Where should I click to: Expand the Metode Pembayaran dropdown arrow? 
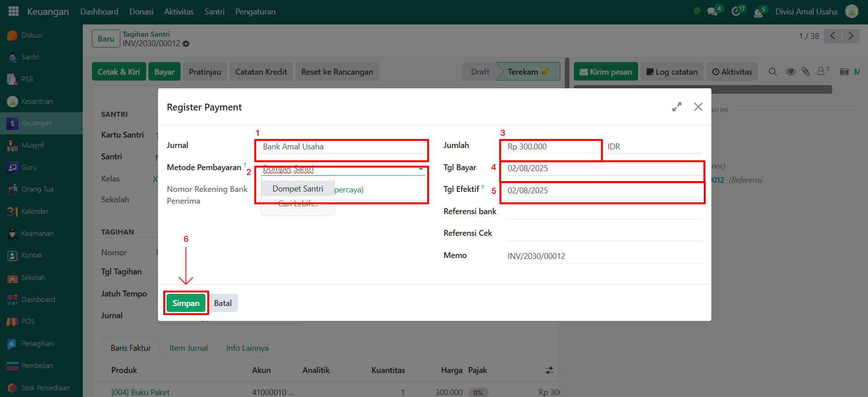[x=421, y=169]
